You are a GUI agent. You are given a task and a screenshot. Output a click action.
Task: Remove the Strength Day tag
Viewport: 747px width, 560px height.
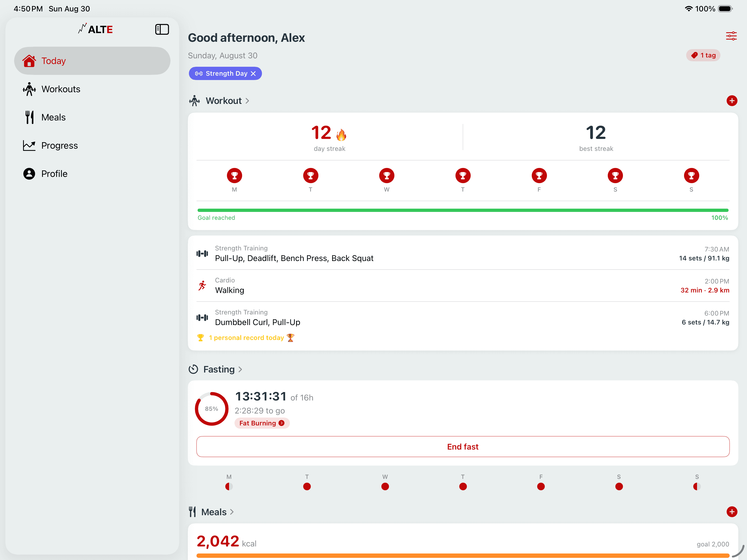pyautogui.click(x=253, y=74)
